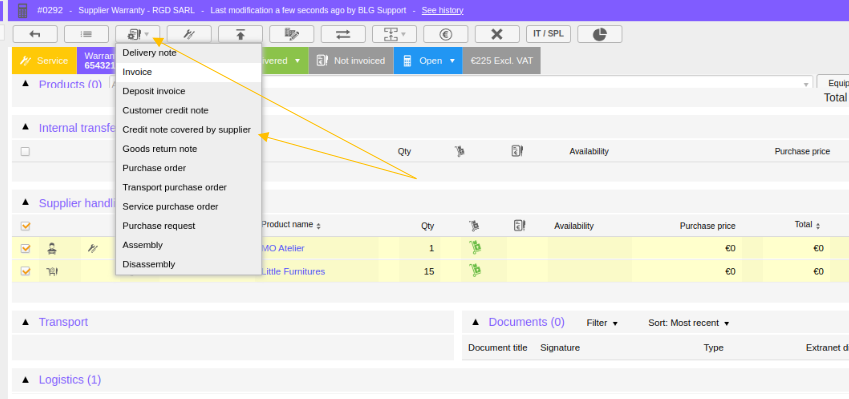The width and height of the screenshot is (849, 399).
Task: Click the €225 Excl. VAT total badge
Action: coord(501,61)
